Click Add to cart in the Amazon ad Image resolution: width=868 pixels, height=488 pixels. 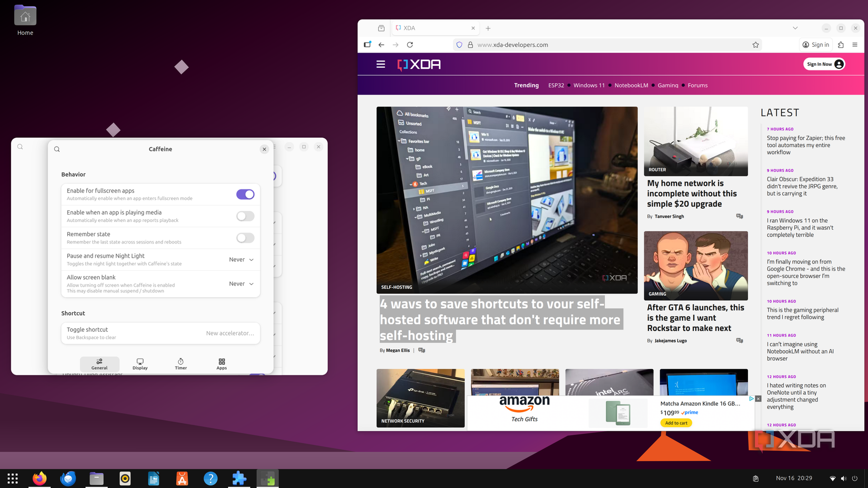[x=676, y=423]
